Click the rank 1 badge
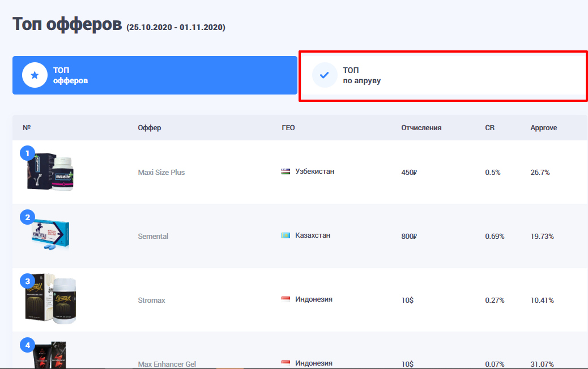This screenshot has width=588, height=369. click(27, 153)
